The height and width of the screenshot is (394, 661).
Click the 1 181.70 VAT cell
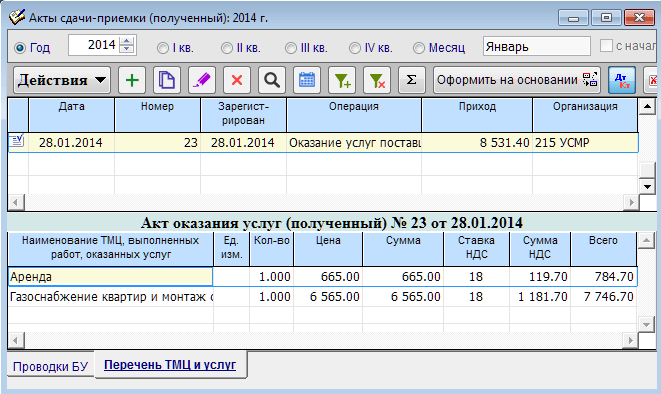tap(540, 297)
